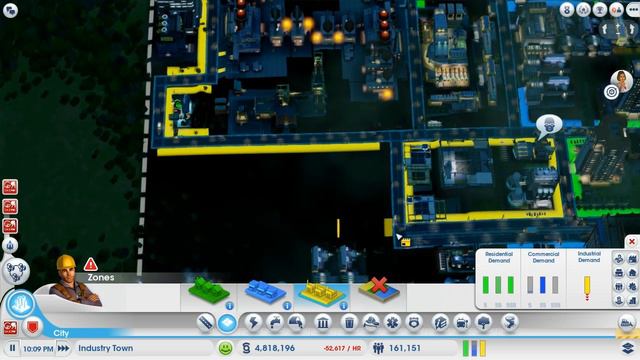Open the Waste Disposal trash can menu
This screenshot has height=360, width=640.
click(349, 323)
